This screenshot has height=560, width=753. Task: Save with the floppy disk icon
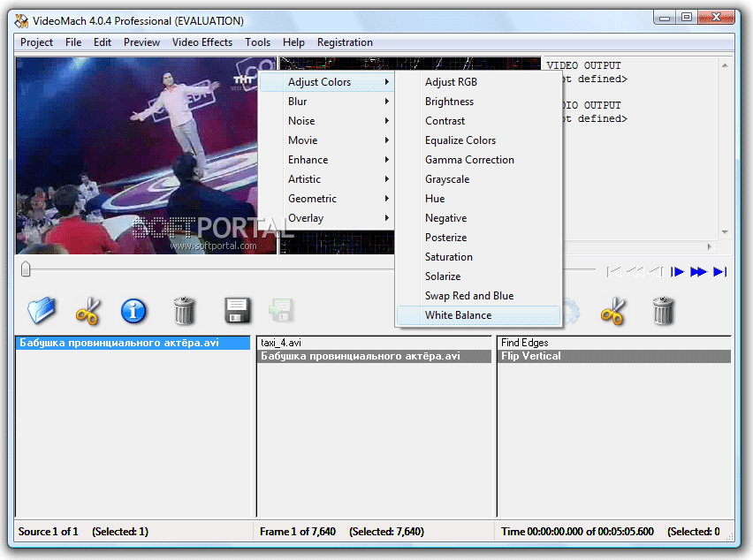click(x=237, y=310)
